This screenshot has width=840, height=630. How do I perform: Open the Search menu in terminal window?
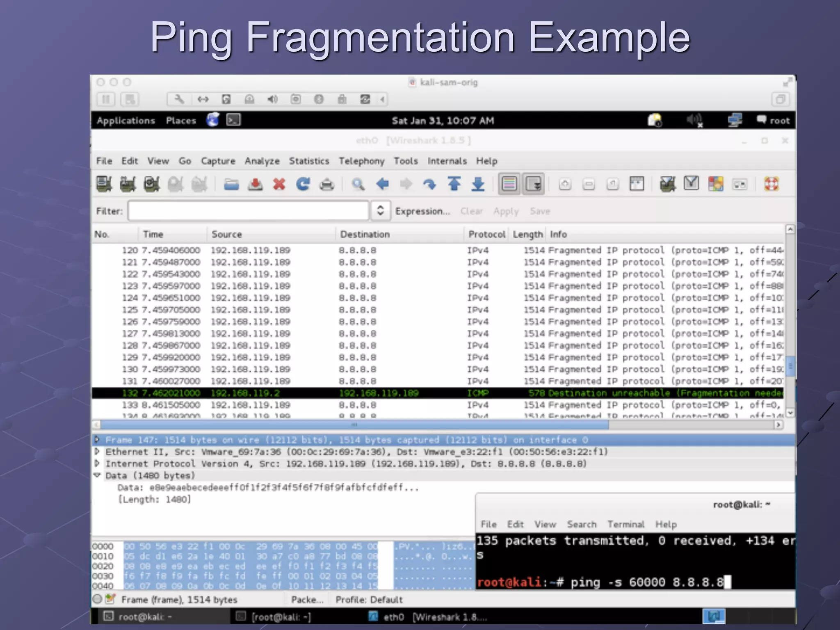click(x=582, y=524)
